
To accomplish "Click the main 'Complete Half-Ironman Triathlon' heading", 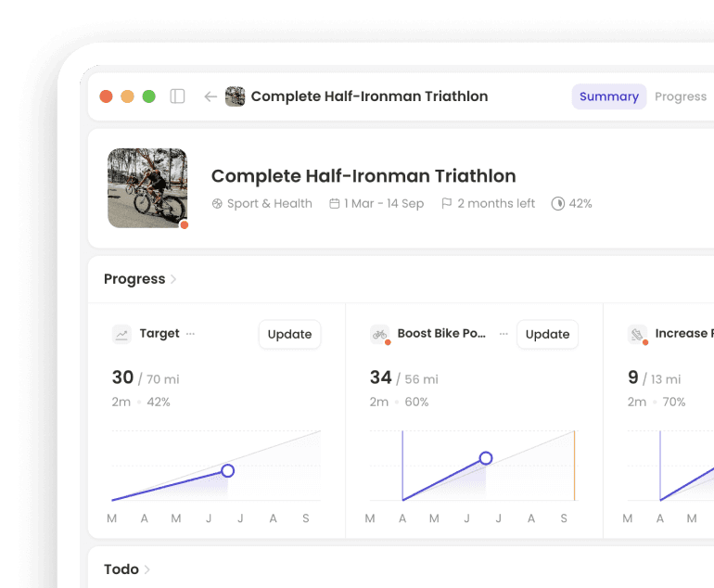I will 363,176.
